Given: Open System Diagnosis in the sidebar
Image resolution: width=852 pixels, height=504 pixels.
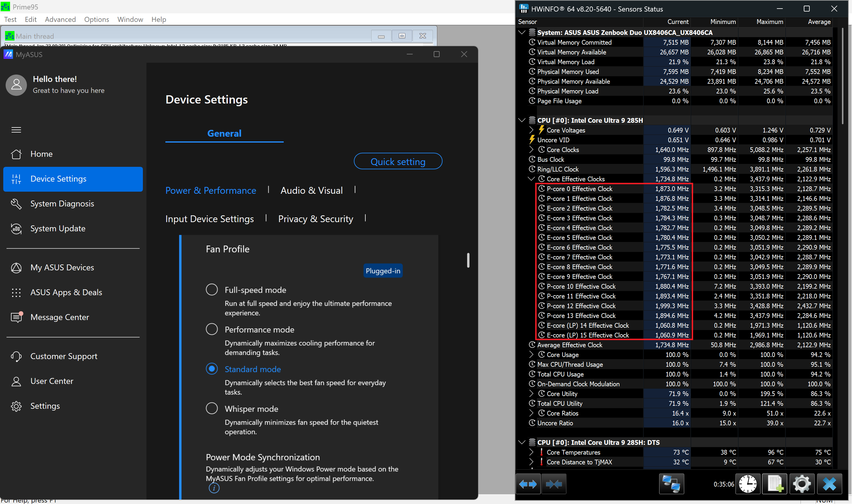Looking at the screenshot, I should 62,203.
